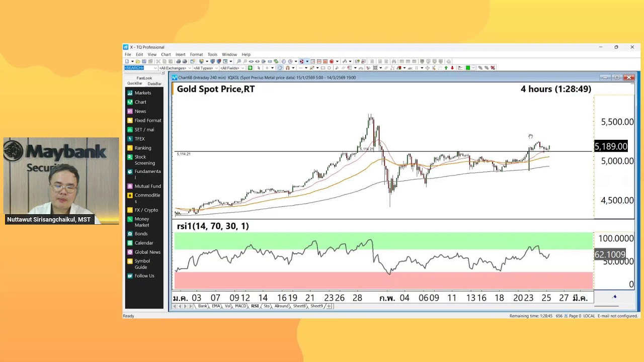644x362 pixels.
Task: Open Money Market in the sidebar
Action: 139,222
